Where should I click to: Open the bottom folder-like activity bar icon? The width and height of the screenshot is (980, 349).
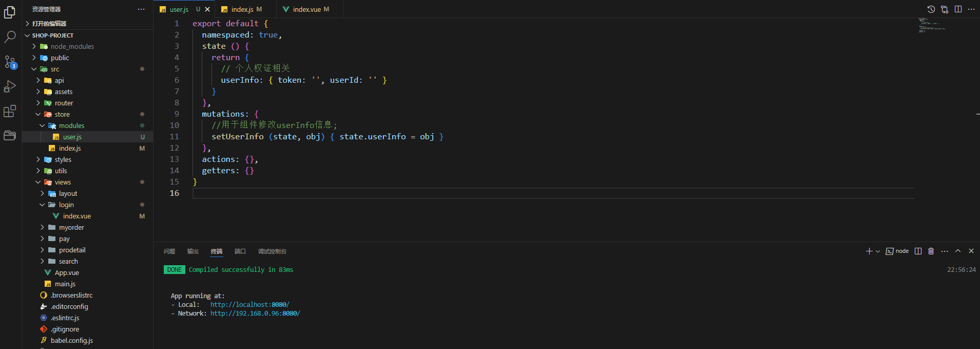tap(10, 136)
